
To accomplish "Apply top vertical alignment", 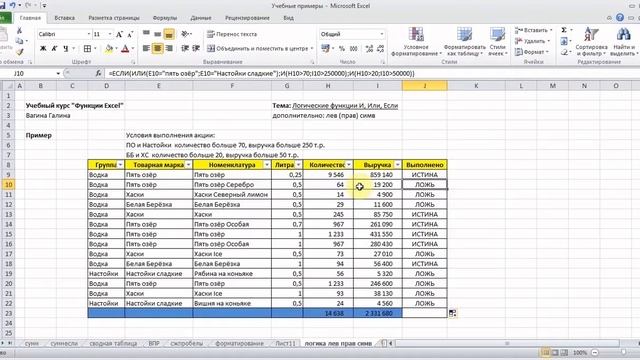I will [x=146, y=34].
